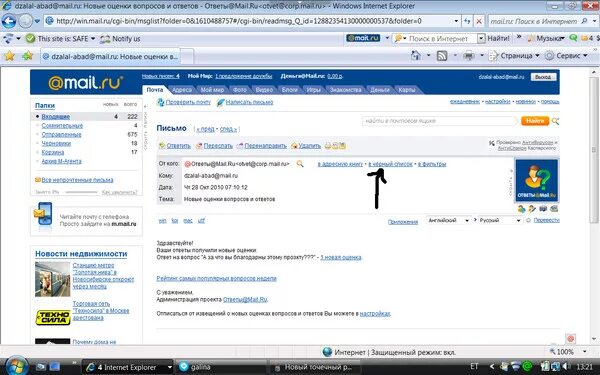This screenshot has width=600, height=375.
Task: Select the Игры tab
Action: point(313,90)
